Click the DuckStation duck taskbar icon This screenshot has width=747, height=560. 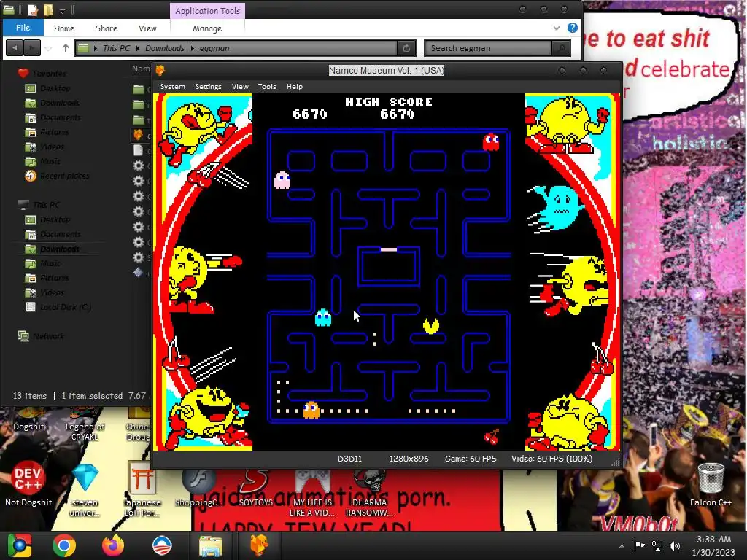[259, 545]
